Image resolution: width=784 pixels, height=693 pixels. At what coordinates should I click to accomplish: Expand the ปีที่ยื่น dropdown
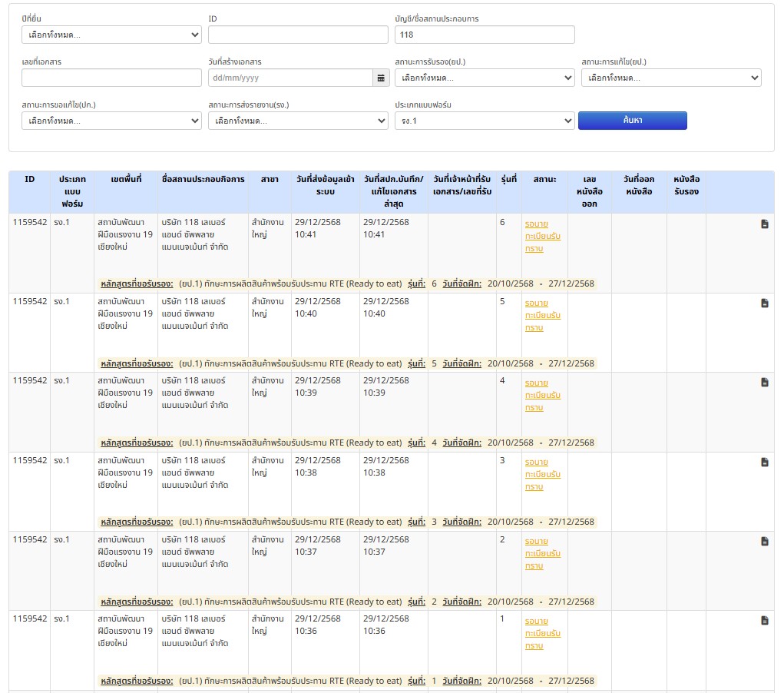pyautogui.click(x=111, y=35)
